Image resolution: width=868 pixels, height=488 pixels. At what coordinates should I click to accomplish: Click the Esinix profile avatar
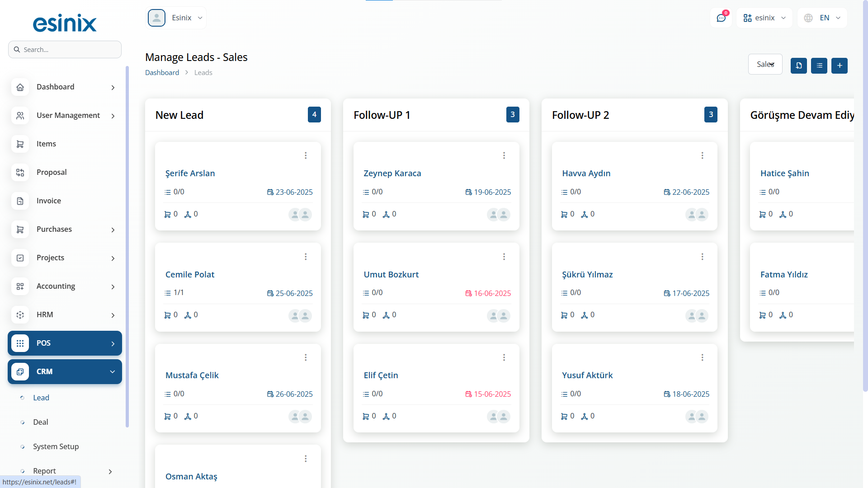click(156, 18)
